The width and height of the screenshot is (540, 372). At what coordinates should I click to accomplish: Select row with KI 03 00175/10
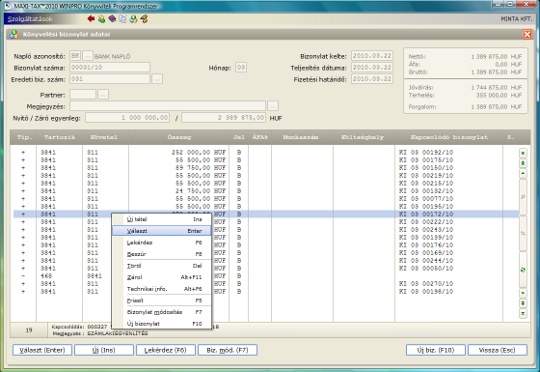(266, 160)
